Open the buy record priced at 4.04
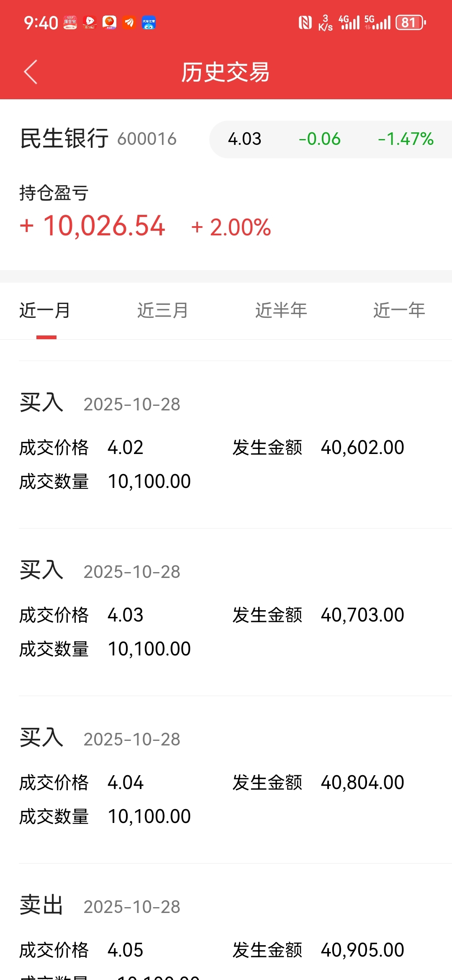The height and width of the screenshot is (980, 452). (x=226, y=780)
